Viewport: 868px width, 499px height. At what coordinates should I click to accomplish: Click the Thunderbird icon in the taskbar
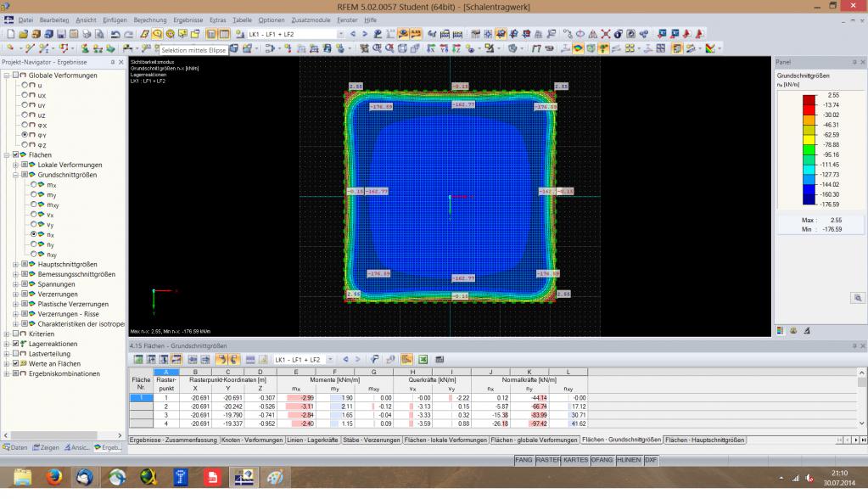[x=85, y=476]
